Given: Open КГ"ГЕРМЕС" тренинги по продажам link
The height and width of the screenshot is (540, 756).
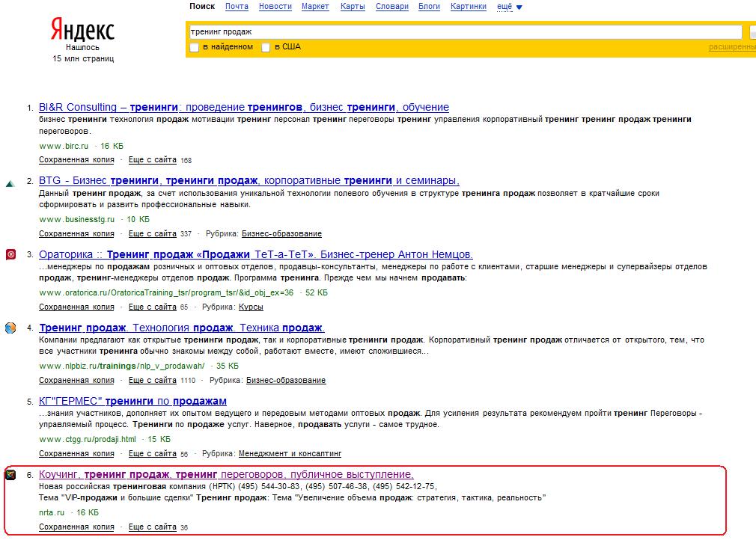Looking at the screenshot, I should (132, 401).
